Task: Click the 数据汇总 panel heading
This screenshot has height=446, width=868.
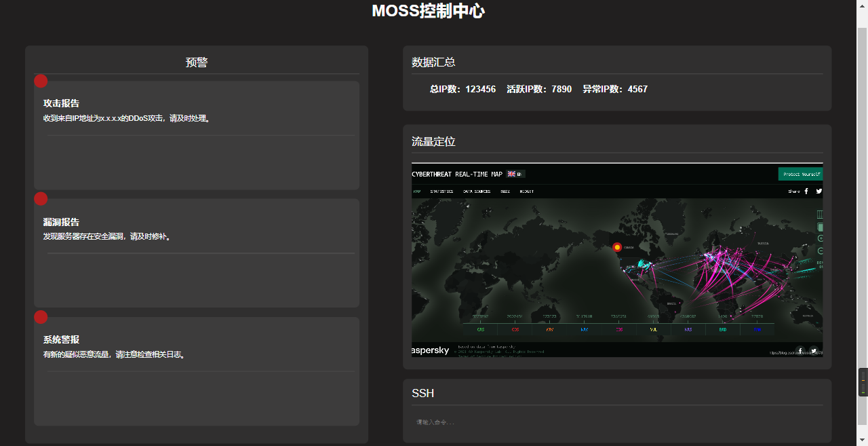Action: tap(433, 62)
